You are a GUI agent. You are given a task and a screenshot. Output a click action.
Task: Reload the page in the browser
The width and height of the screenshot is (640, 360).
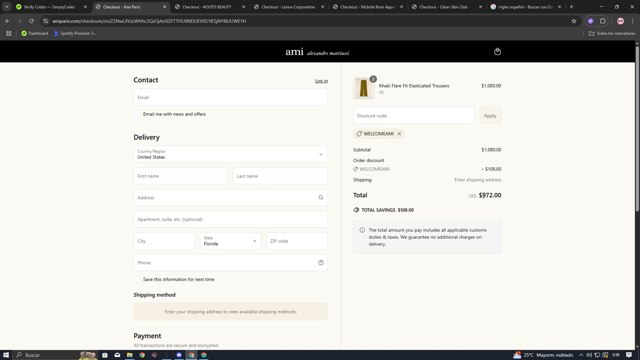tap(31, 21)
